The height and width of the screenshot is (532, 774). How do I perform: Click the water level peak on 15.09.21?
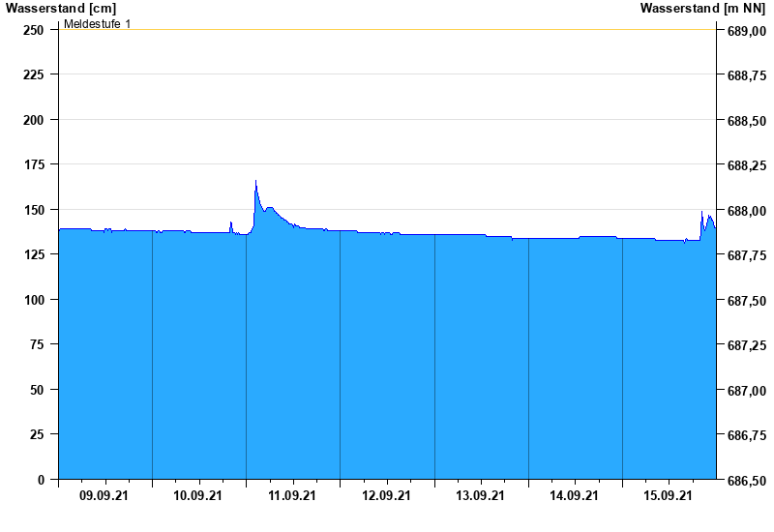701,212
